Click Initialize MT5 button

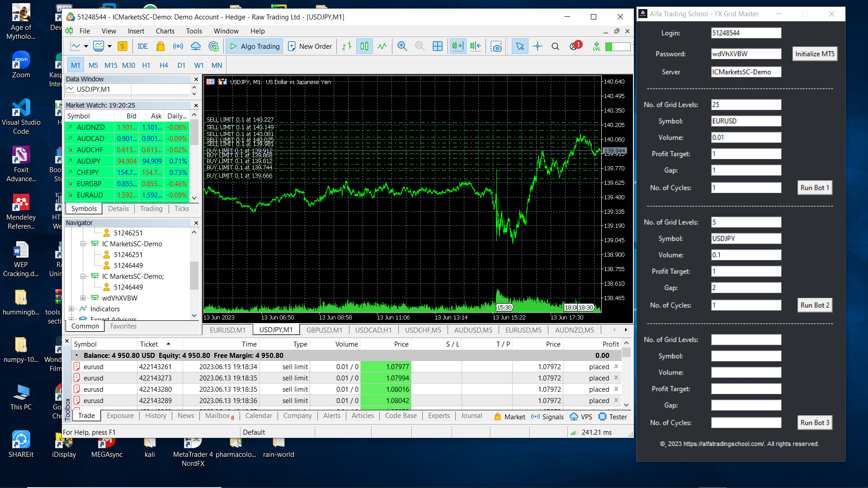pos(815,54)
